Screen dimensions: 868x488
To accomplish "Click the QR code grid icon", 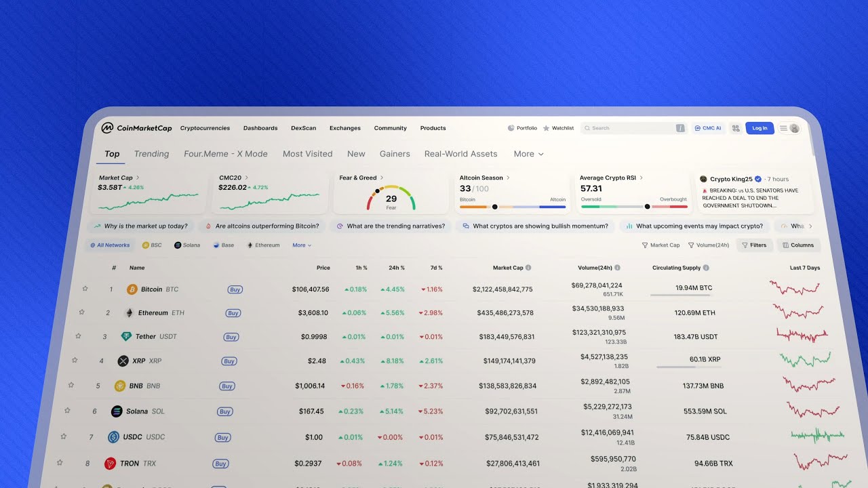I will pyautogui.click(x=735, y=128).
